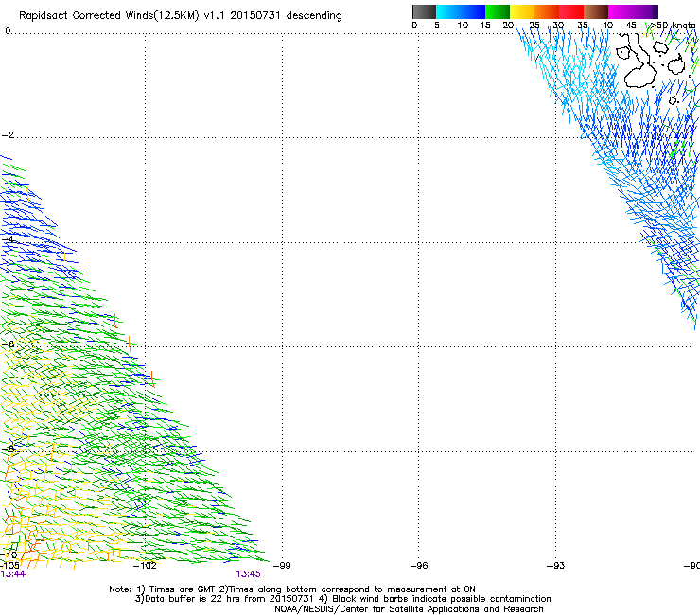The image size is (700, 615).
Task: Click the '15' label under the color bar
Action: 485,26
